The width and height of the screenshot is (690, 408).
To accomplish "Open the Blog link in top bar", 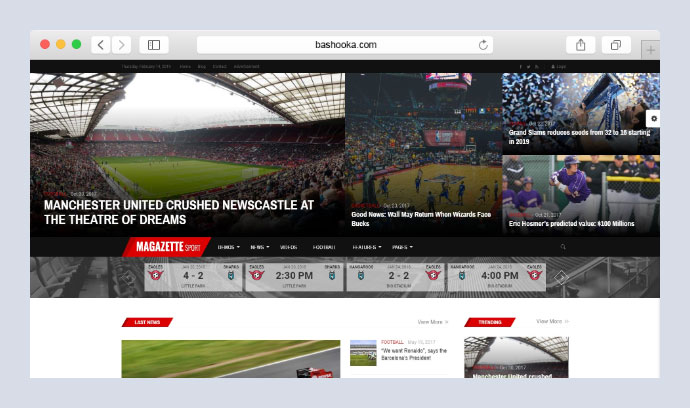I will (202, 66).
